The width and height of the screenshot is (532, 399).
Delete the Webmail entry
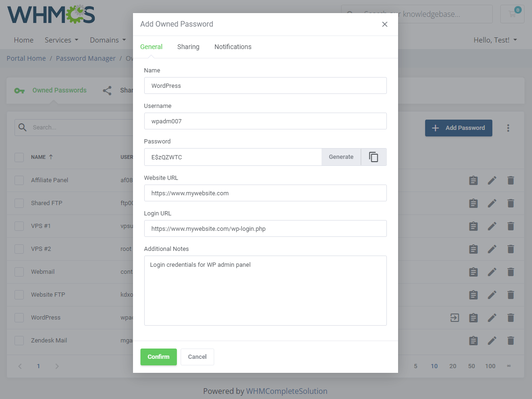[x=511, y=271]
